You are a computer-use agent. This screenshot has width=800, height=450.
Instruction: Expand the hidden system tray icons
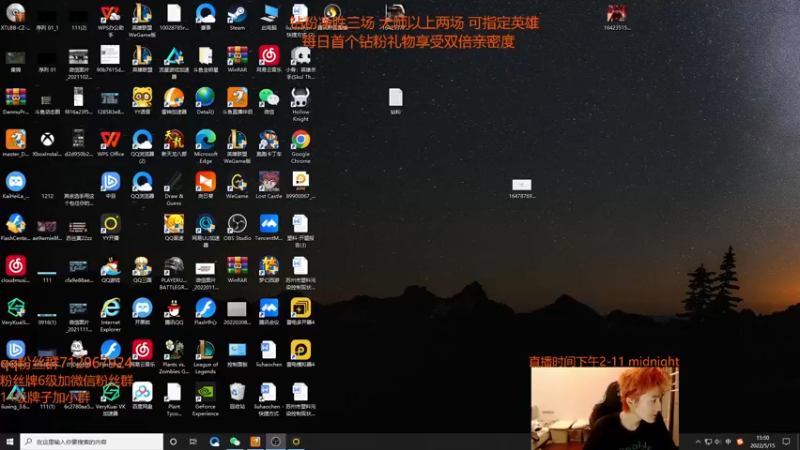click(x=698, y=441)
